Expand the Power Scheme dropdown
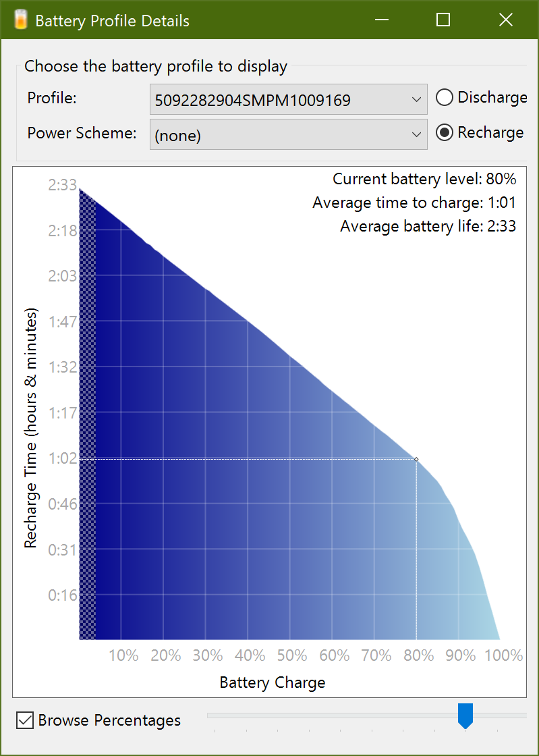Image resolution: width=539 pixels, height=756 pixels. [x=288, y=135]
